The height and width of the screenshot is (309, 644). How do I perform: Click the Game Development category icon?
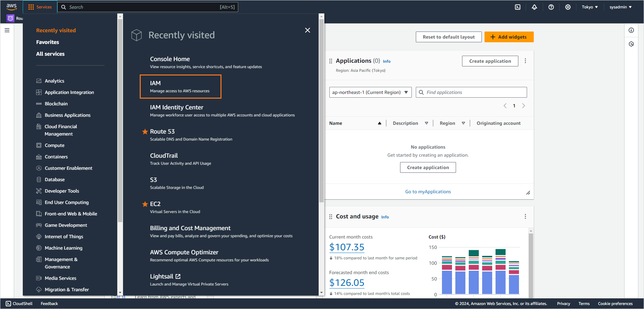[x=39, y=225]
